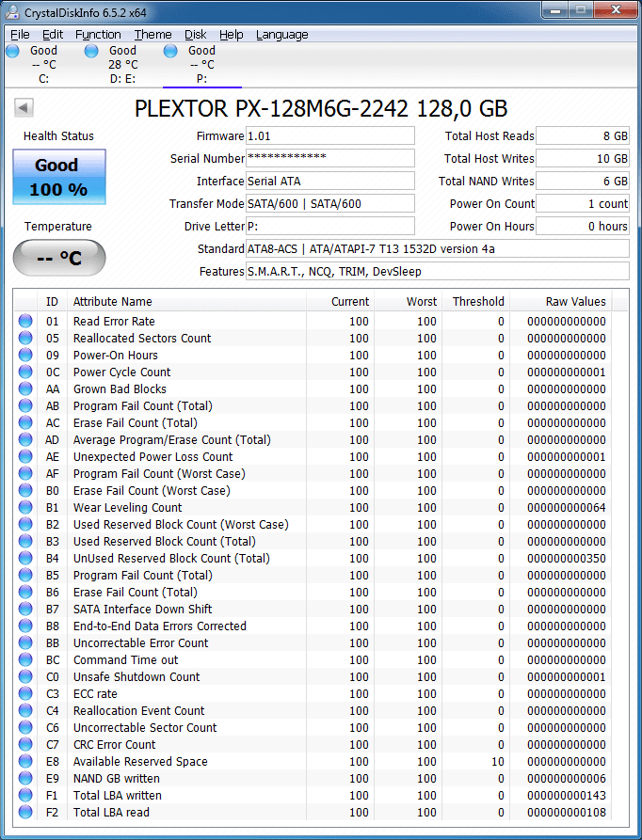Screen dimensions: 642x840
Task: Click status icon for Read Error Rate
Action: [x=25, y=321]
